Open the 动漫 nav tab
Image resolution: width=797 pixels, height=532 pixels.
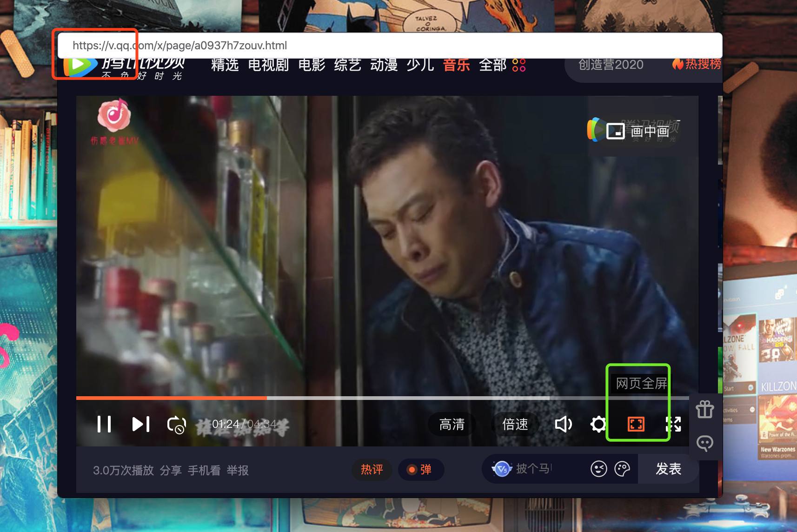pyautogui.click(x=384, y=65)
